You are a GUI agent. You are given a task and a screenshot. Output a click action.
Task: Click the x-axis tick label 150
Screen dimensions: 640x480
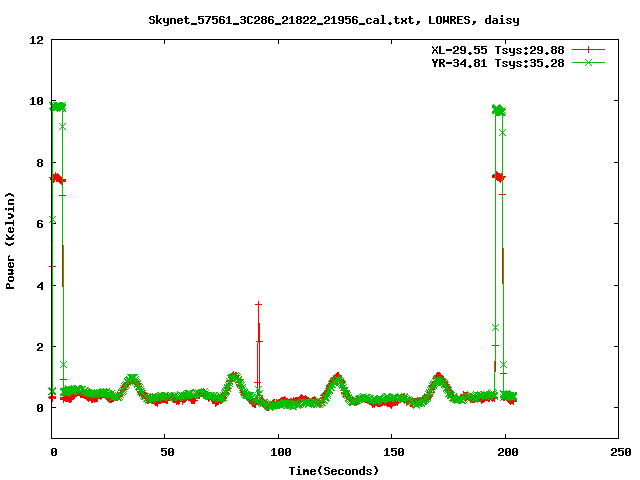tap(393, 452)
